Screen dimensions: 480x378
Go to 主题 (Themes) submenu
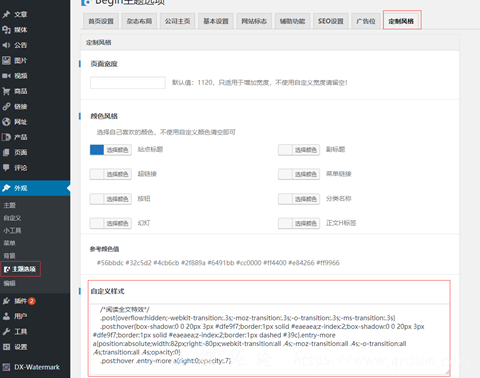10,205
